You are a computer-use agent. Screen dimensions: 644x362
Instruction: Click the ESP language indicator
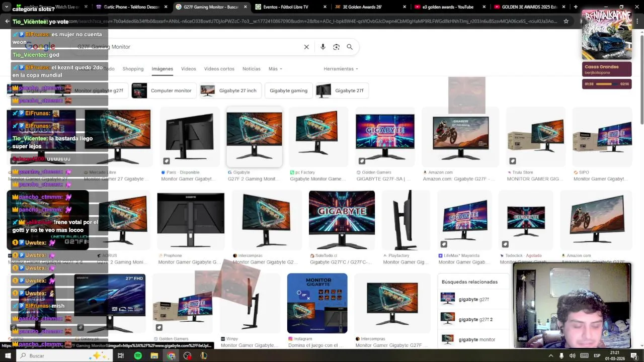pos(597,355)
